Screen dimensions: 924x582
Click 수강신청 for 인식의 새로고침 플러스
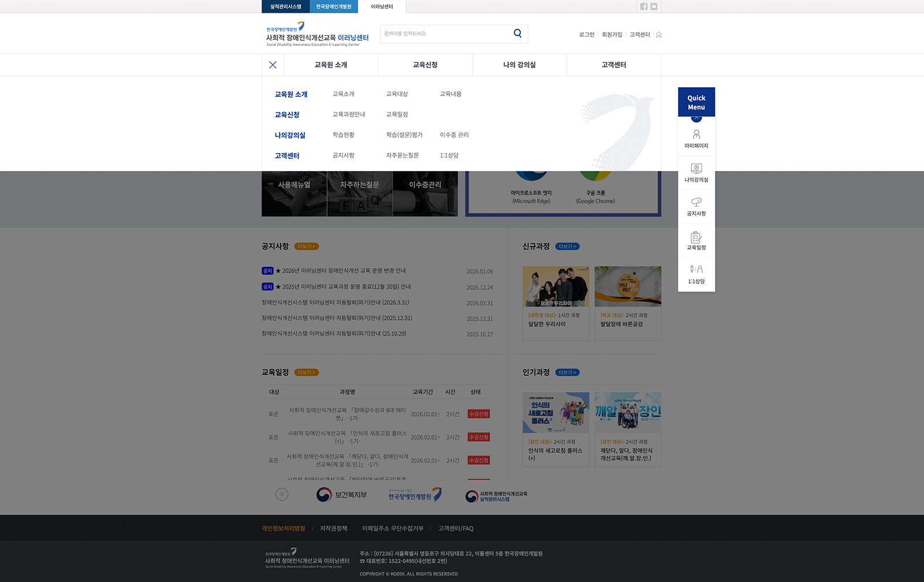(x=479, y=437)
